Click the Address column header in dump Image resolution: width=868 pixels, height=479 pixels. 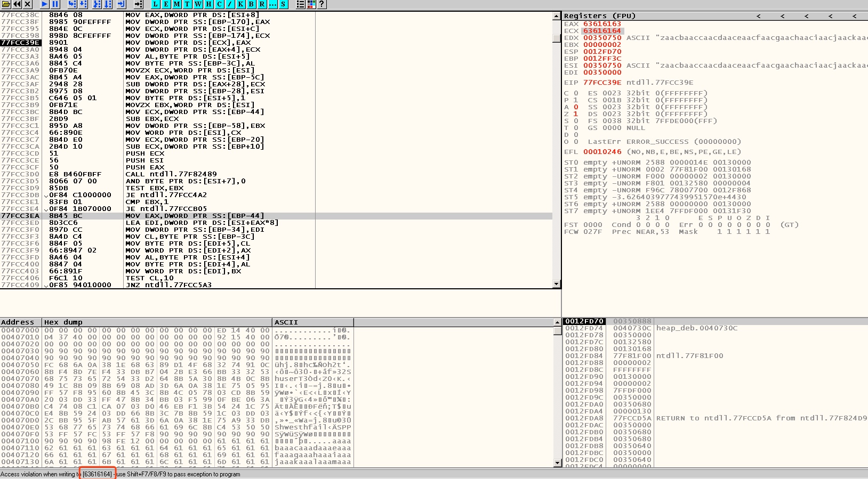(21, 322)
